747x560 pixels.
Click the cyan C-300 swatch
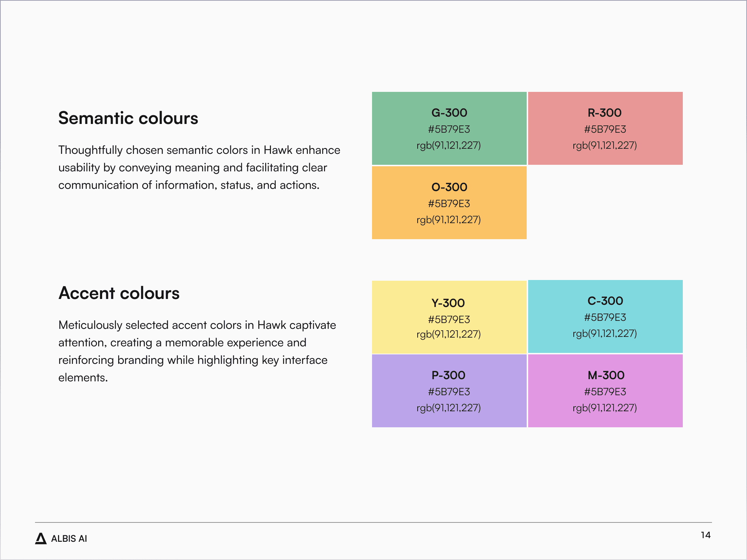[x=605, y=316]
